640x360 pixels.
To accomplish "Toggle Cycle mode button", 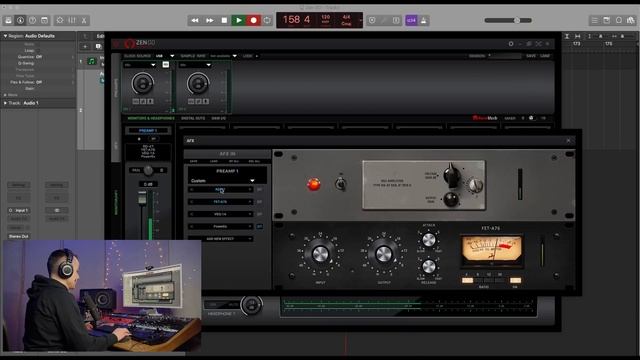I will coord(267,20).
